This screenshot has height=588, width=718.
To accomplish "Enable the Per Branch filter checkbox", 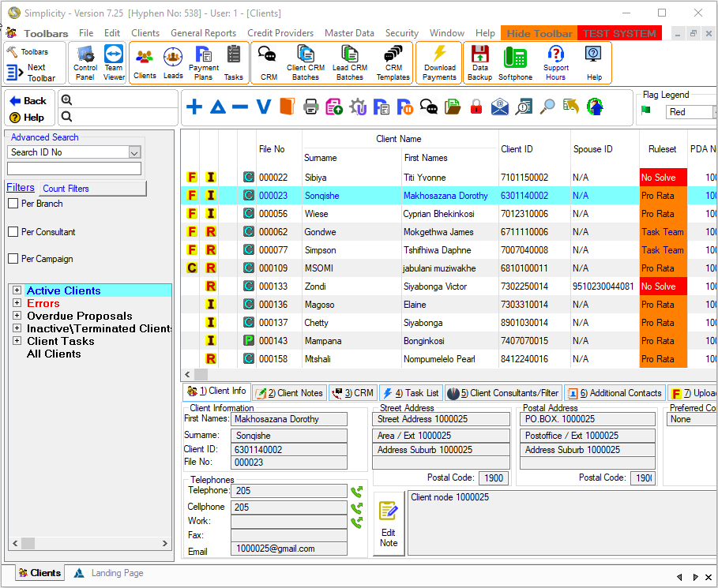I will [x=13, y=204].
